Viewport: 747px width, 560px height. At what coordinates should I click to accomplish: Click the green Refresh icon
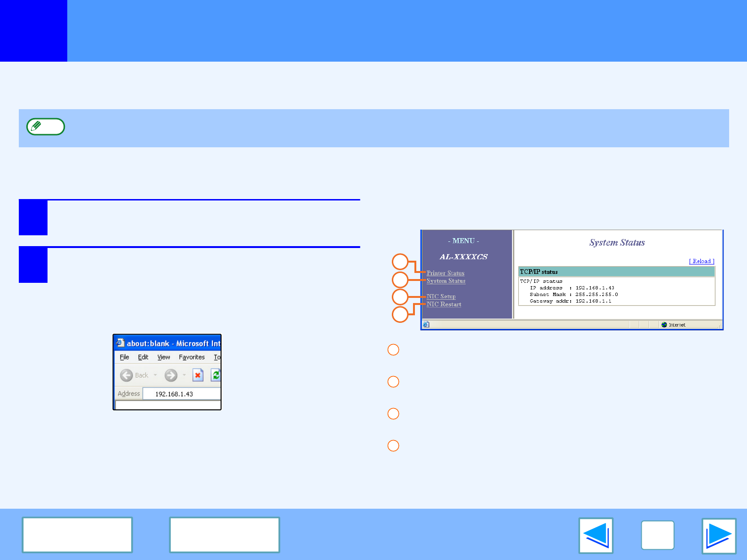pos(216,375)
